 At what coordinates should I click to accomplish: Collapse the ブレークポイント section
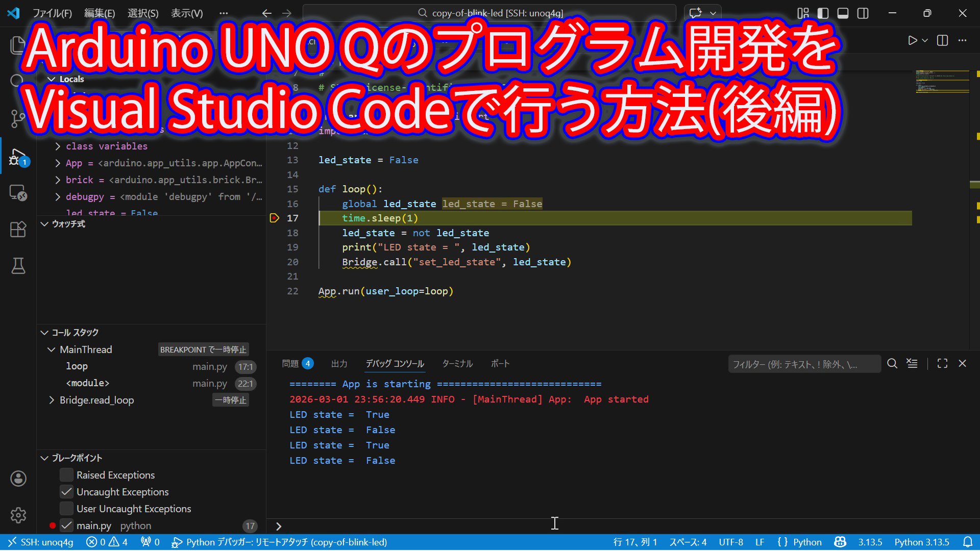coord(45,458)
